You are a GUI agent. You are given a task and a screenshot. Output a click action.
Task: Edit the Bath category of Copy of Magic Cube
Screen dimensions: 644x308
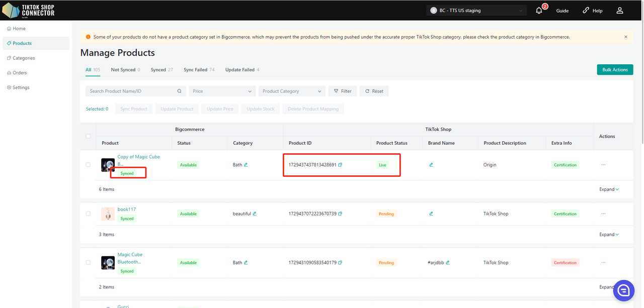pyautogui.click(x=246, y=165)
